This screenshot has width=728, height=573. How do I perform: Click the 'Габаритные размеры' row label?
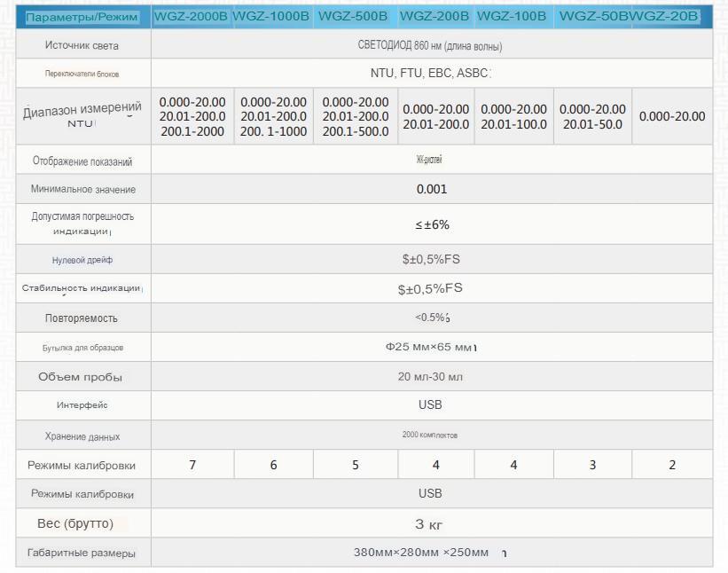click(82, 553)
